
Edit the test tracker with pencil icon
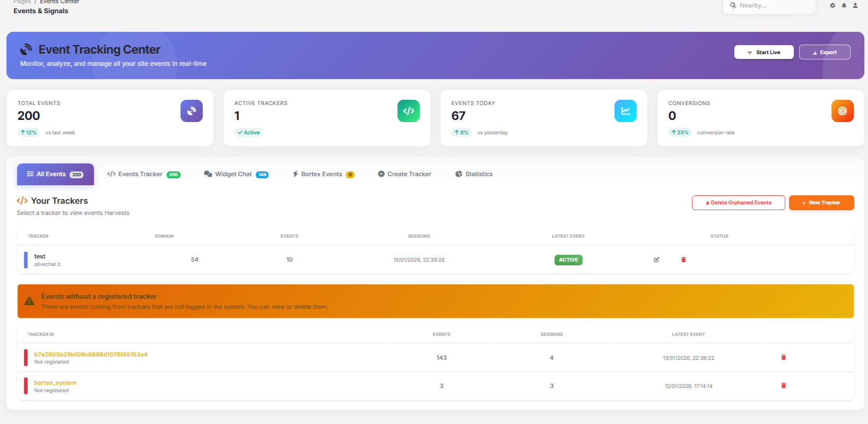click(656, 259)
